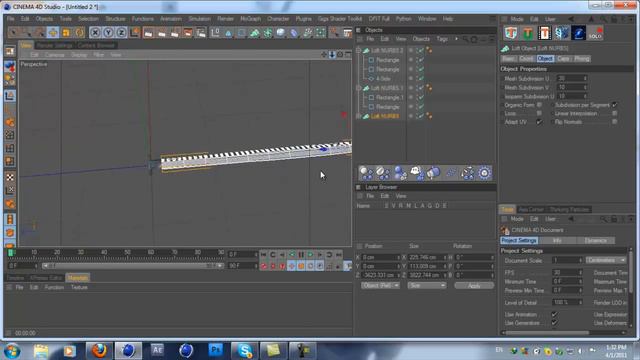Click the megaphone icon in MoGraph strip
640x360 pixels.
(433, 173)
